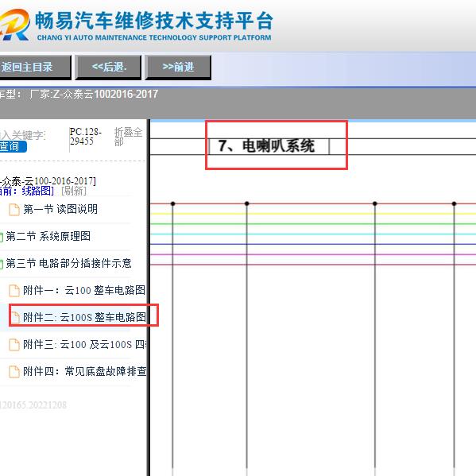Click the document icon beside 附件二
The width and height of the screenshot is (476, 476).
point(14,318)
